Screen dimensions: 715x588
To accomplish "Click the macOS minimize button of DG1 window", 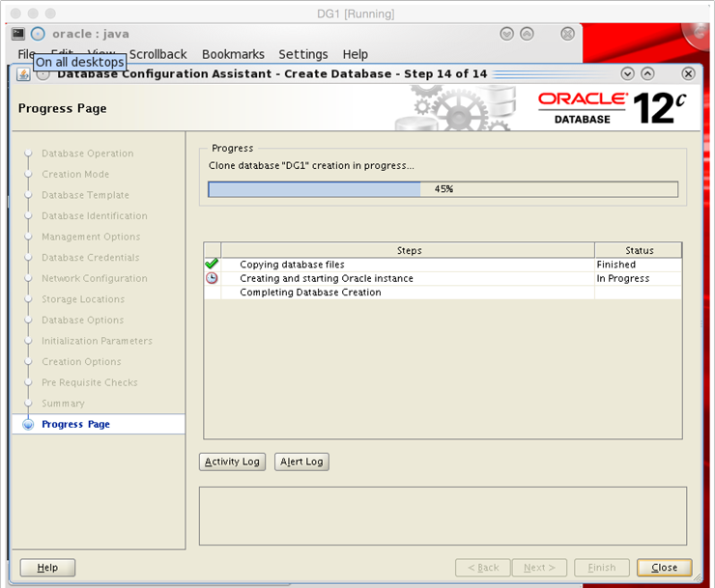I will pos(33,14).
